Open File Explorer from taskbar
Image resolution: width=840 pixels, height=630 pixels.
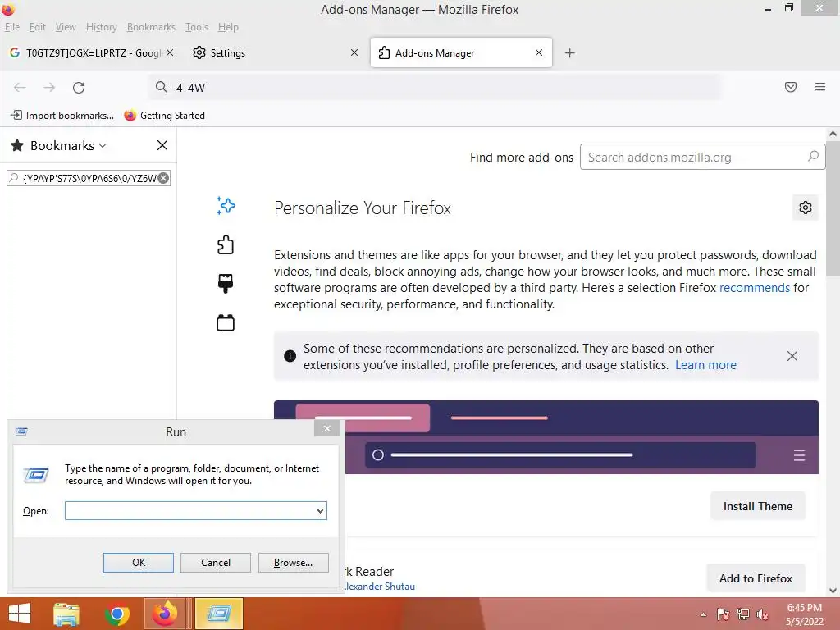(66, 614)
